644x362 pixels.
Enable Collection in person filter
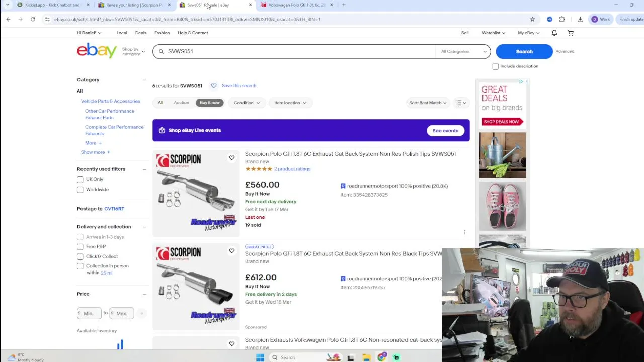80,266
